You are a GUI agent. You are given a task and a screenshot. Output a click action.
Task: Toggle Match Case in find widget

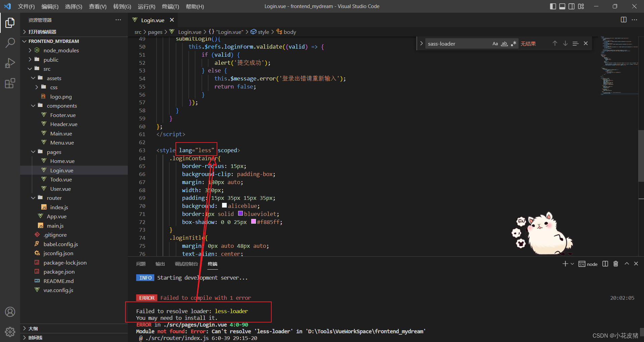click(495, 44)
